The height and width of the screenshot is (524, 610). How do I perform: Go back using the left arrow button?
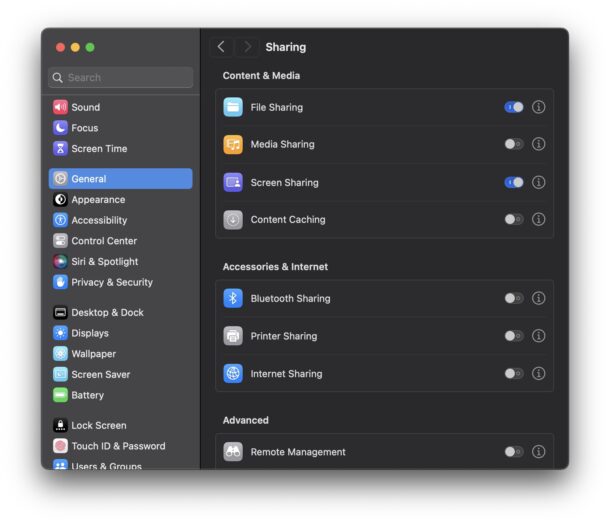(221, 47)
